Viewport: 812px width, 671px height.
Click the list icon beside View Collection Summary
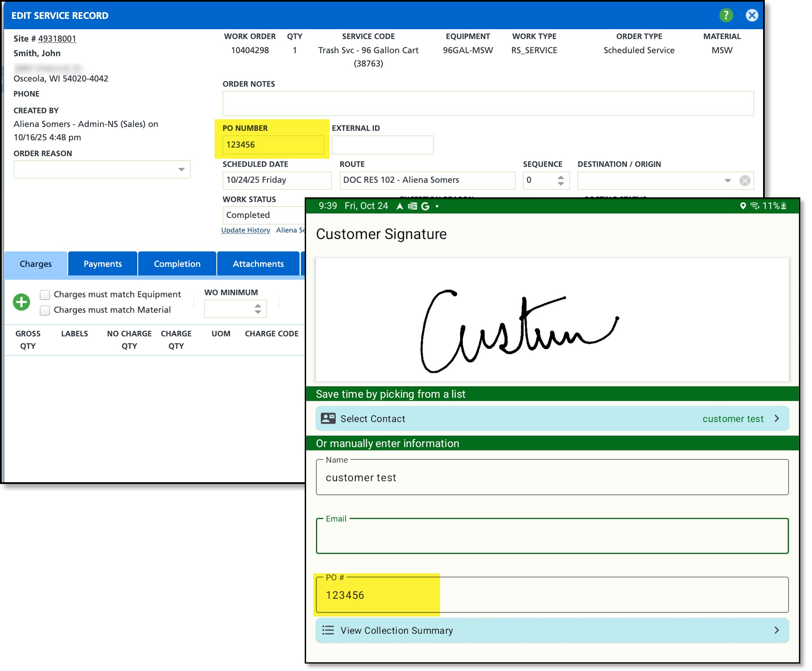tap(328, 630)
